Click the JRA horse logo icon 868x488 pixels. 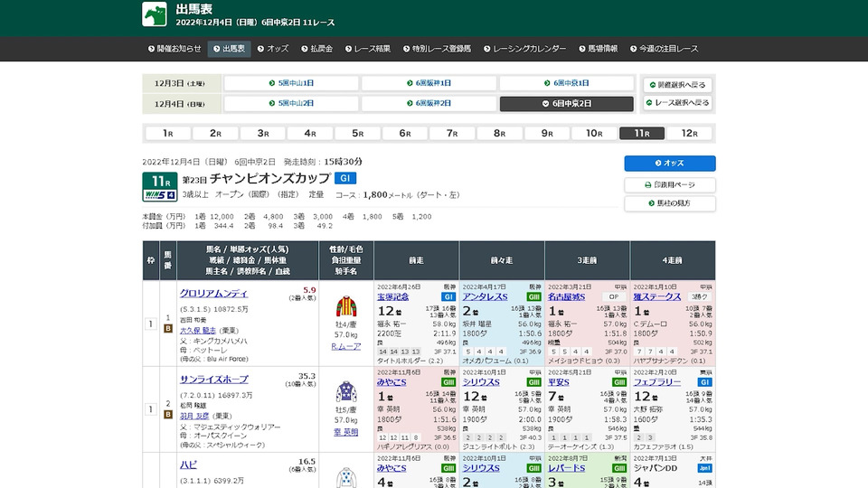155,14
